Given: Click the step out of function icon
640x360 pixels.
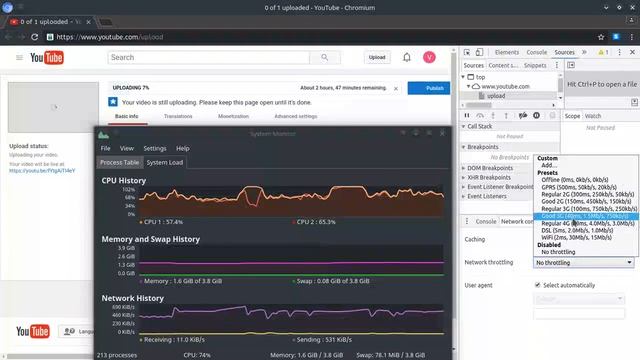Looking at the screenshot, I should pyautogui.click(x=506, y=116).
